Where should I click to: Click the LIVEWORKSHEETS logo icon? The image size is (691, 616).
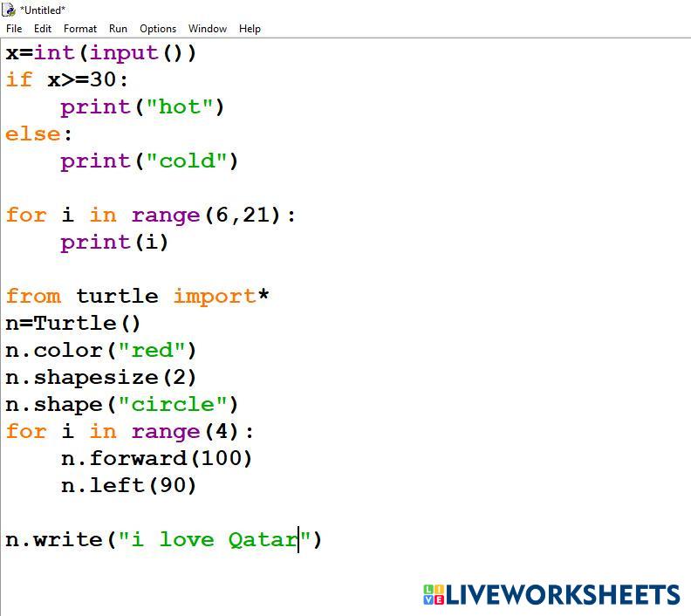click(x=434, y=595)
